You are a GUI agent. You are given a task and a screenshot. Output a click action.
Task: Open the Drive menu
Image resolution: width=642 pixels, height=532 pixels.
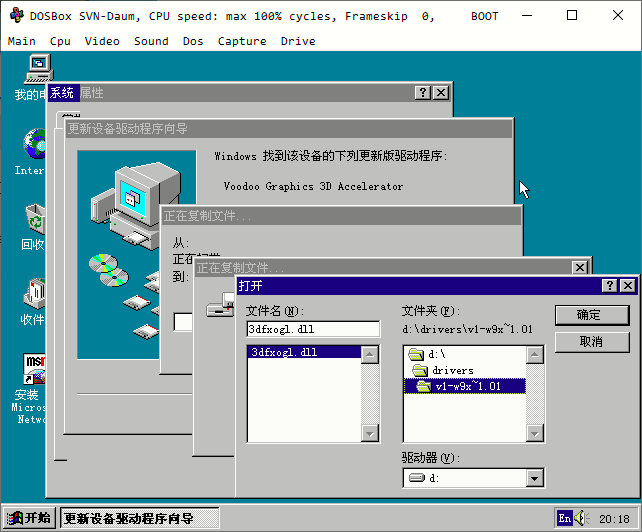tap(298, 41)
